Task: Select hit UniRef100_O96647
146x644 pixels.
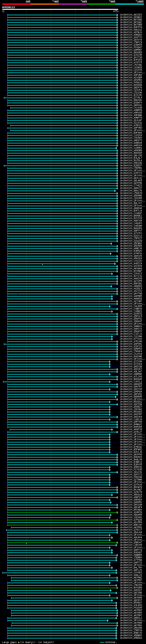Action: click(x=131, y=321)
